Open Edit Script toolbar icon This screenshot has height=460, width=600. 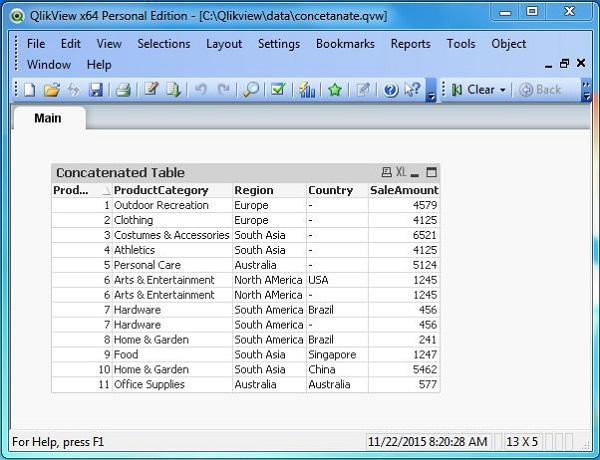click(151, 90)
